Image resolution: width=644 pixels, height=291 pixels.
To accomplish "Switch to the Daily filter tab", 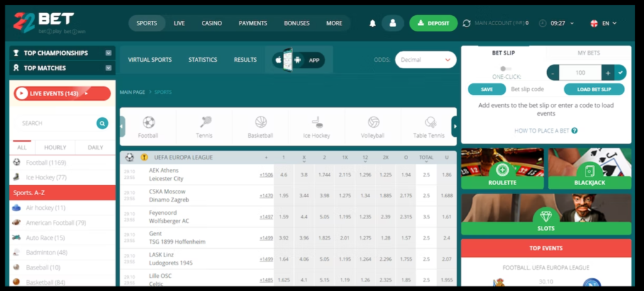I will (x=96, y=147).
